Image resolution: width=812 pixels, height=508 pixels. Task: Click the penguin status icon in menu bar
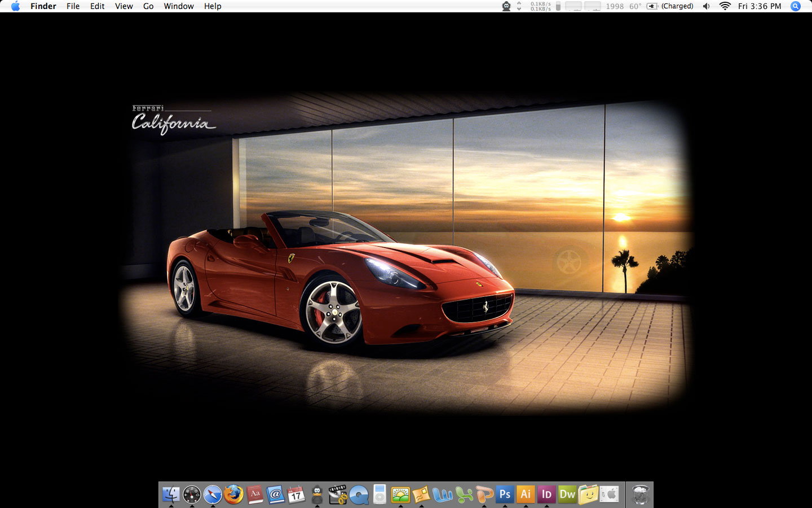[506, 6]
